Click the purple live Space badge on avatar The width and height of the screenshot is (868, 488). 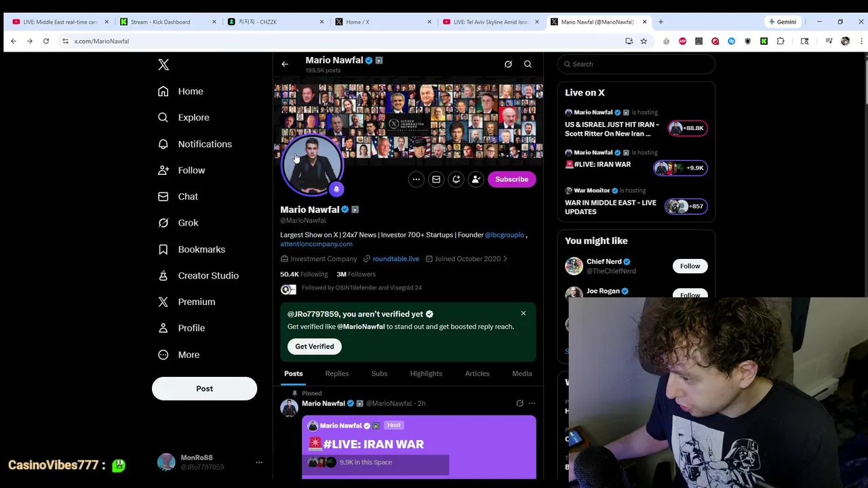tap(336, 189)
